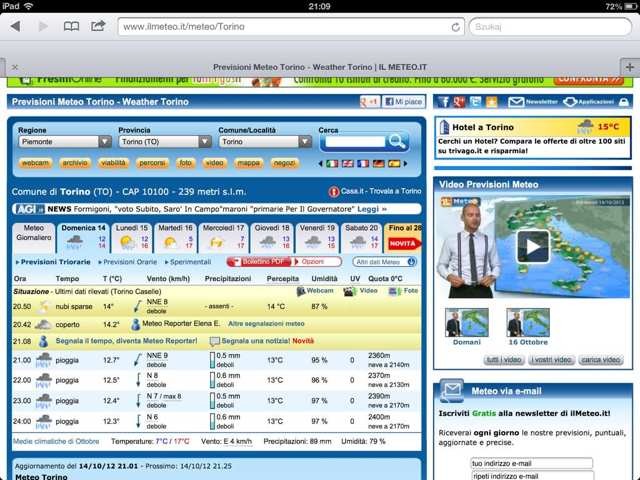
Task: Select the French flag language
Action: (363, 164)
